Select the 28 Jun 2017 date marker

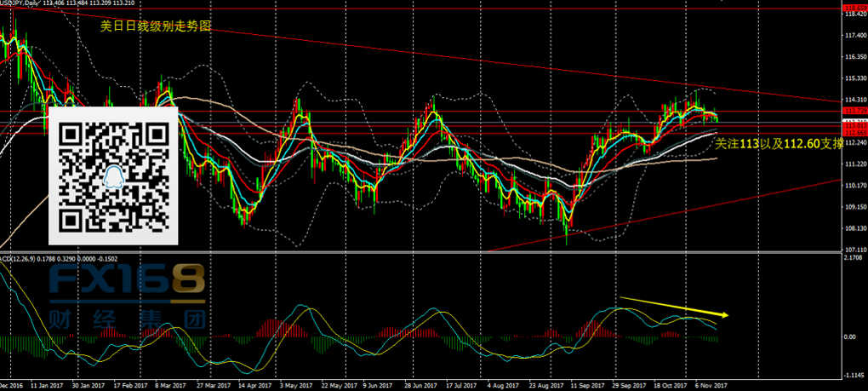point(421,384)
